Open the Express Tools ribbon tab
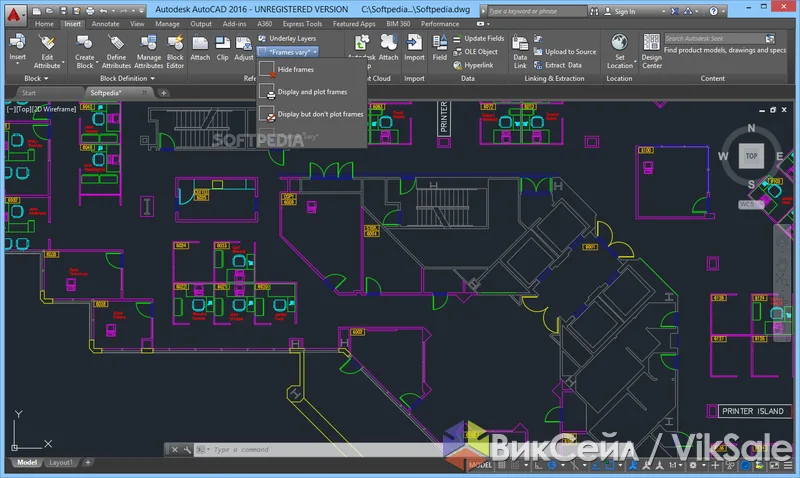 [302, 24]
